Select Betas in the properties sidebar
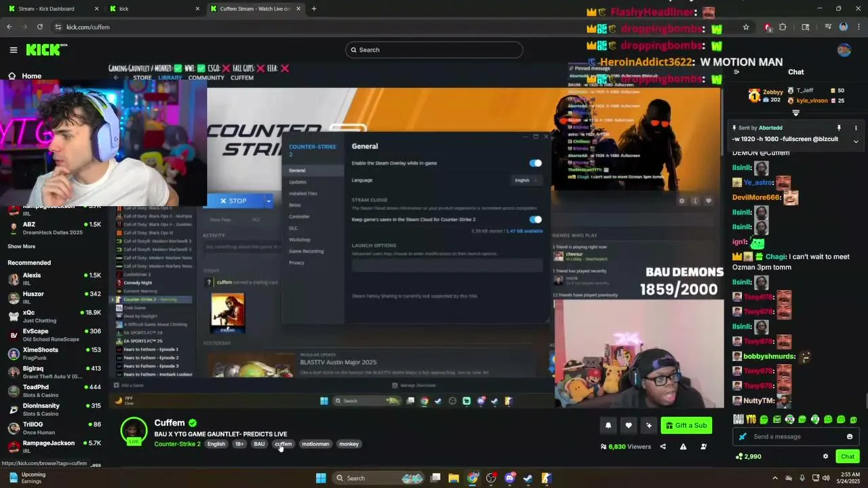Screen dimensions: 868x488 295,205
